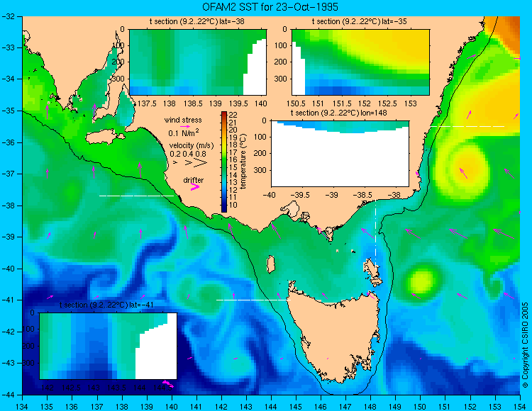Image resolution: width=532 pixels, height=411 pixels.
Task: Click the velocity arrowhead size samples in legend
Action: (x=190, y=163)
